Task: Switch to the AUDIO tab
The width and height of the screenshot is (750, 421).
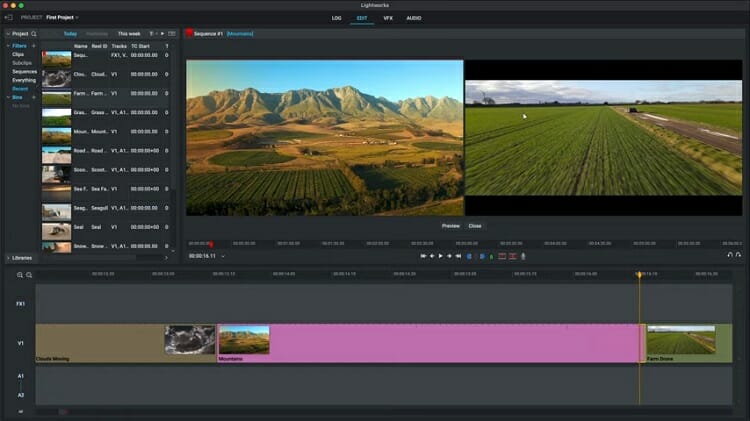Action: (x=414, y=18)
